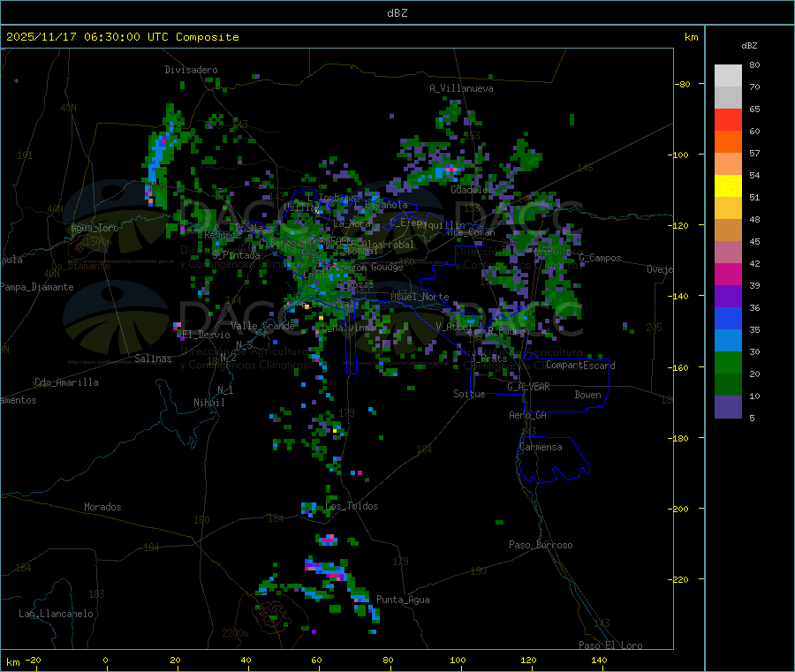This screenshot has width=795, height=672.
Task: Click the Paso_El_Loro map label
Action: (610, 646)
